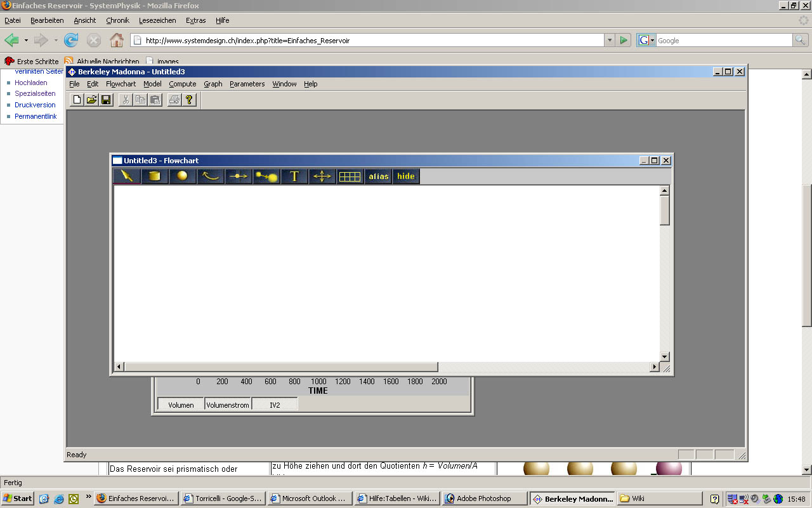812x508 pixels.
Task: Click the Windows Start button
Action: tap(18, 498)
